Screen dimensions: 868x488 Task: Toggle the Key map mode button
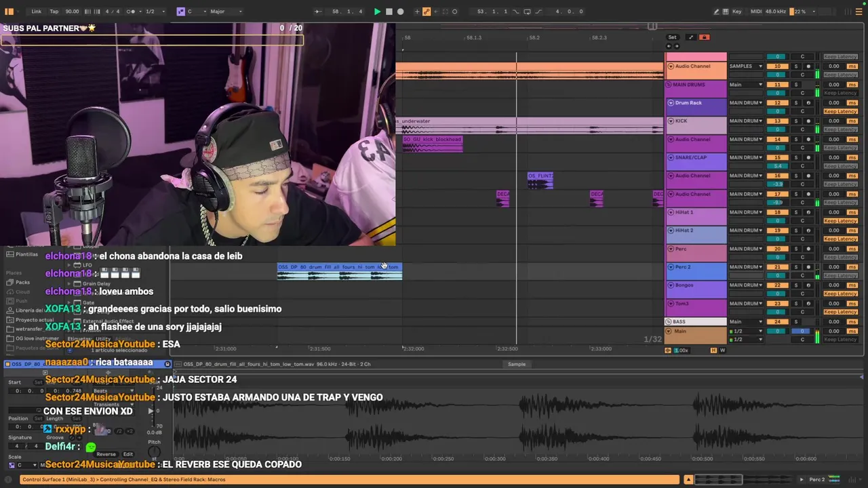[737, 12]
